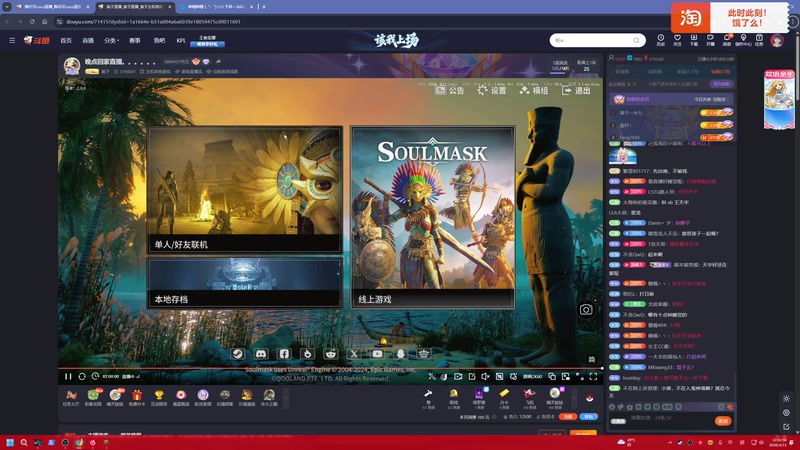Click user avatar in header
This screenshot has height=450, width=800.
(x=777, y=40)
